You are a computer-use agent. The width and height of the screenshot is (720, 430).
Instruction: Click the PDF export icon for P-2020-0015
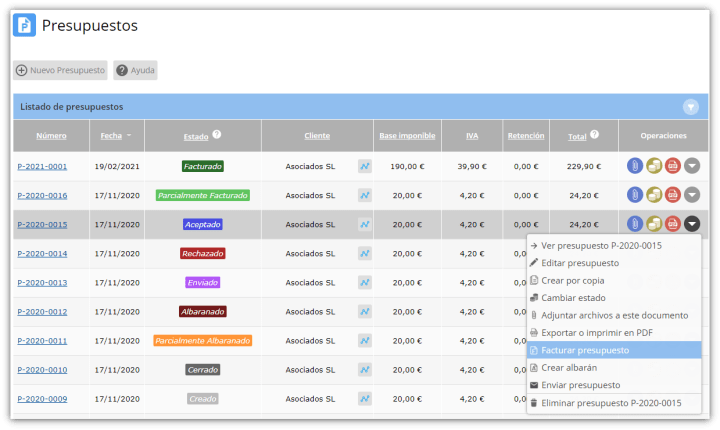673,224
